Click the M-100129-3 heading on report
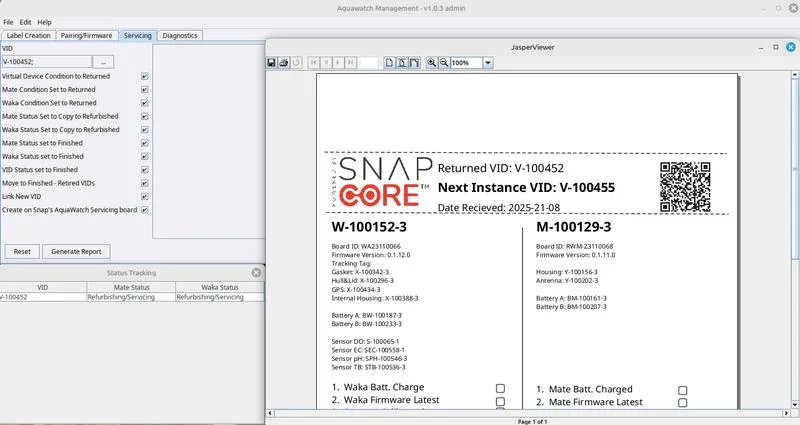This screenshot has height=425, width=800. coord(573,227)
